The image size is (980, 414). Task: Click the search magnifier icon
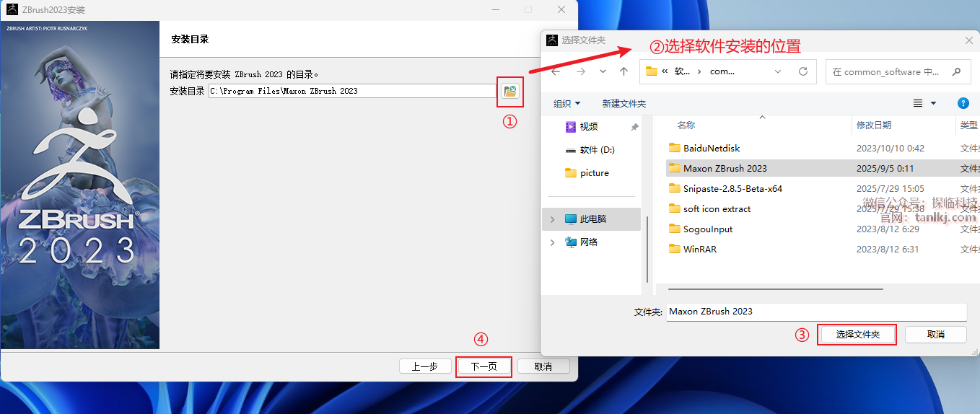(957, 71)
